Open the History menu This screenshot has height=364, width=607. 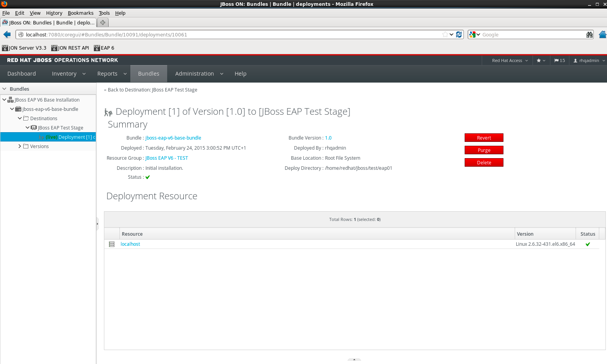tap(54, 13)
